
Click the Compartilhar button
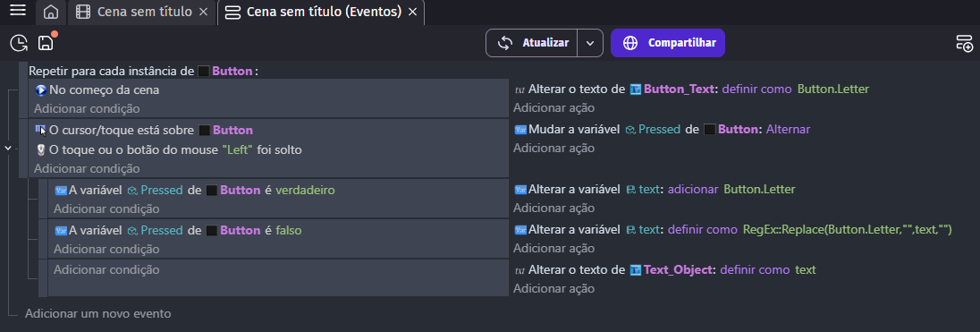click(x=668, y=43)
